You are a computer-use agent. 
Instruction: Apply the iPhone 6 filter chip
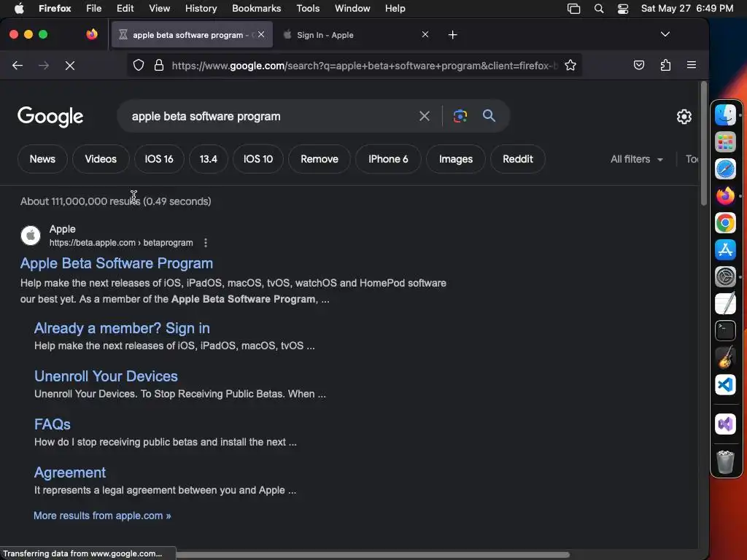(388, 159)
